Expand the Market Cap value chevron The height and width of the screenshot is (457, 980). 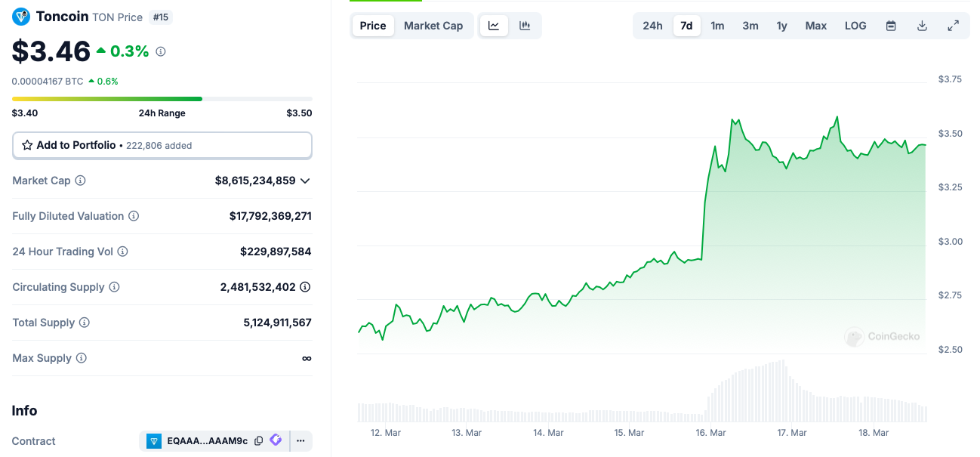[x=305, y=181]
